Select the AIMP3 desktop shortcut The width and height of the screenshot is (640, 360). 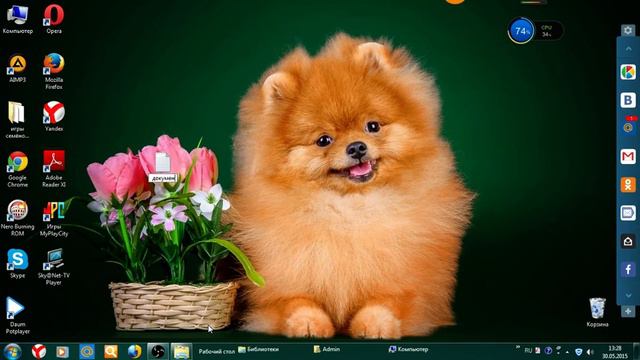tap(18, 68)
